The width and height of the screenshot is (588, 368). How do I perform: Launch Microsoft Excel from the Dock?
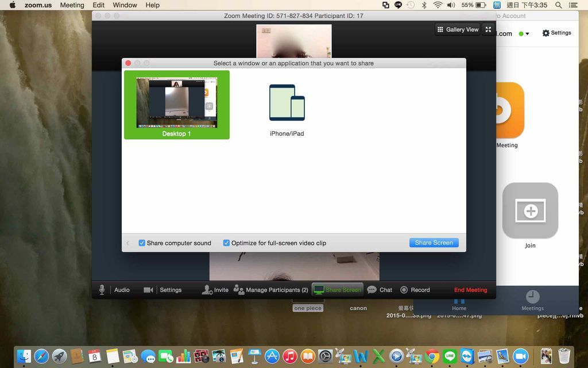click(378, 356)
